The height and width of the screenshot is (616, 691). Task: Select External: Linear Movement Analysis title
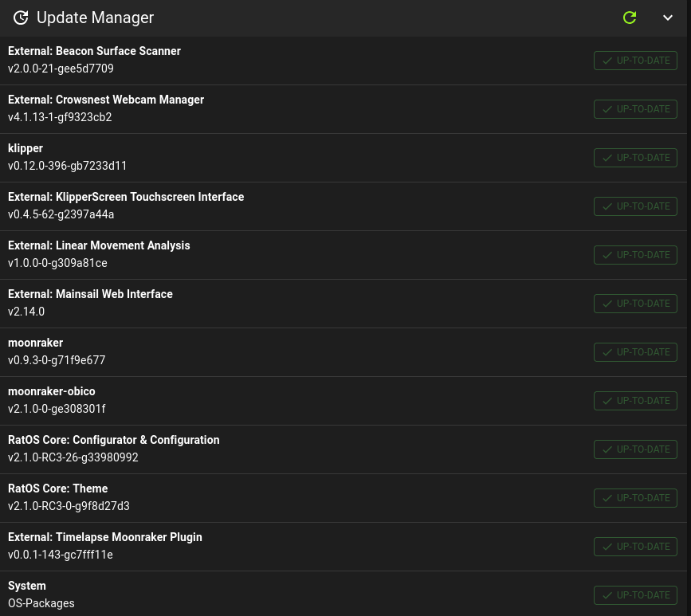tap(99, 245)
